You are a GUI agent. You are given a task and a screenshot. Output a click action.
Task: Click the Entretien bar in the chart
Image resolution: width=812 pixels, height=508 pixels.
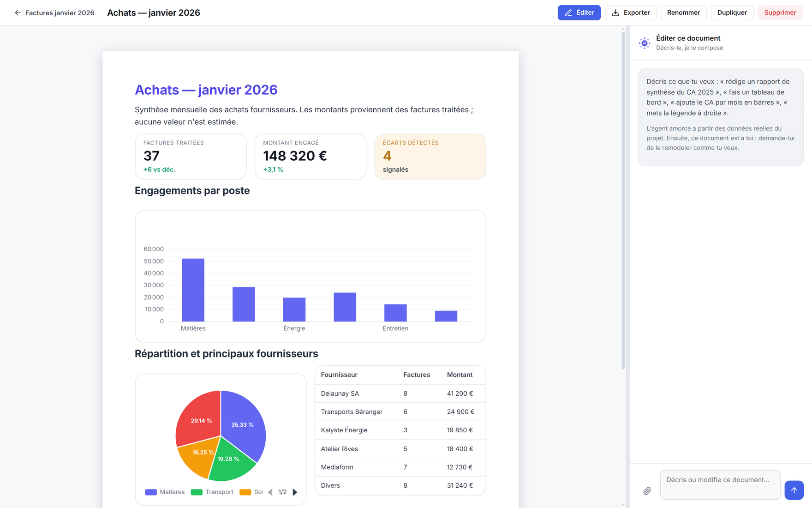click(395, 313)
